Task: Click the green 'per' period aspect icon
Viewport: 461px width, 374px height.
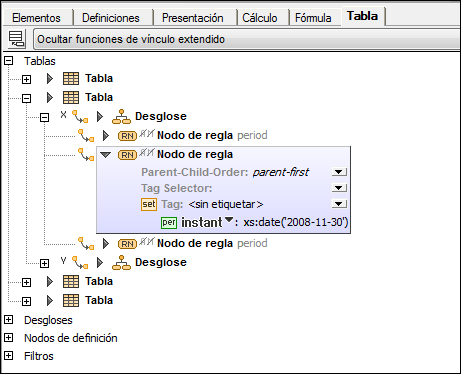Action: (x=169, y=222)
